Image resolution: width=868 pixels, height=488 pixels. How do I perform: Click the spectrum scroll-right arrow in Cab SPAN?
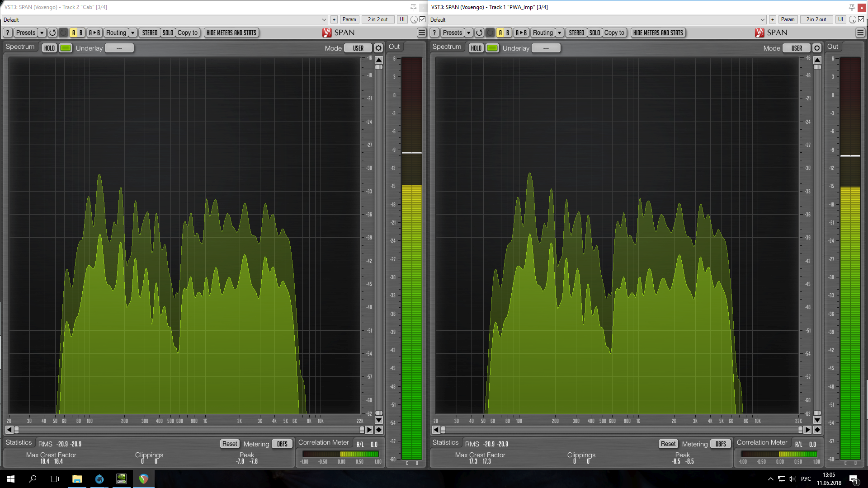click(369, 430)
